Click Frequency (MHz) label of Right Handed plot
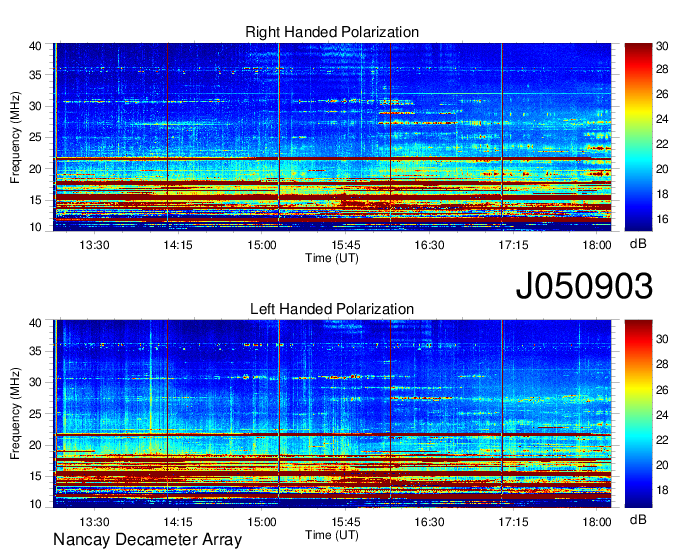 tap(15, 137)
